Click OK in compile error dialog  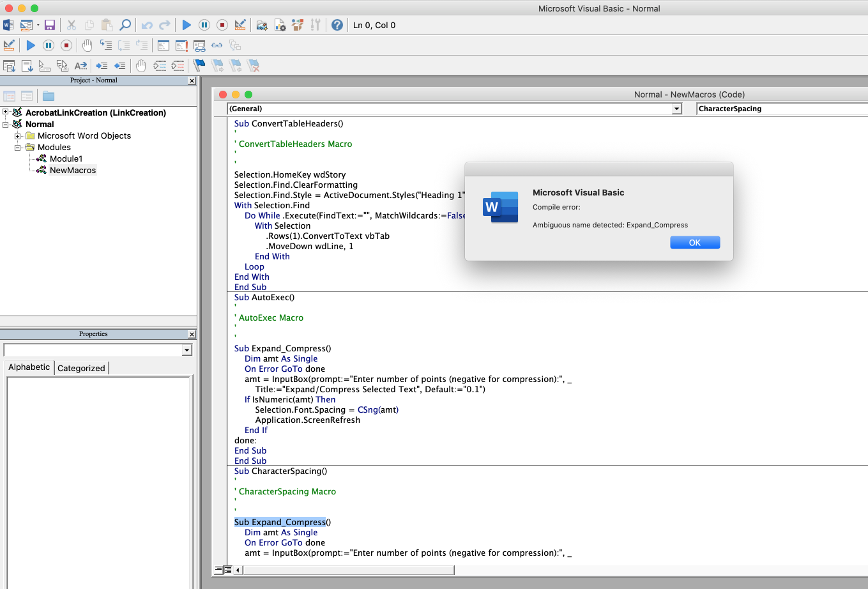point(695,243)
